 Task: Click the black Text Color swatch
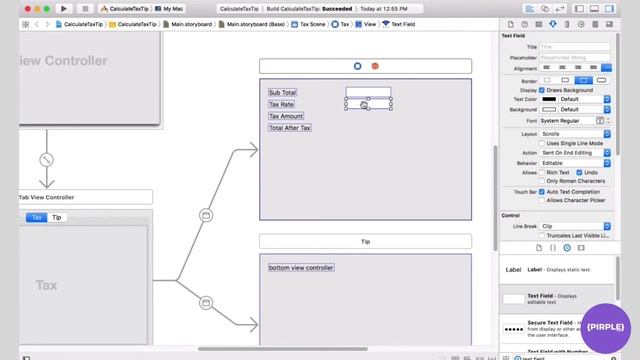pyautogui.click(x=549, y=99)
